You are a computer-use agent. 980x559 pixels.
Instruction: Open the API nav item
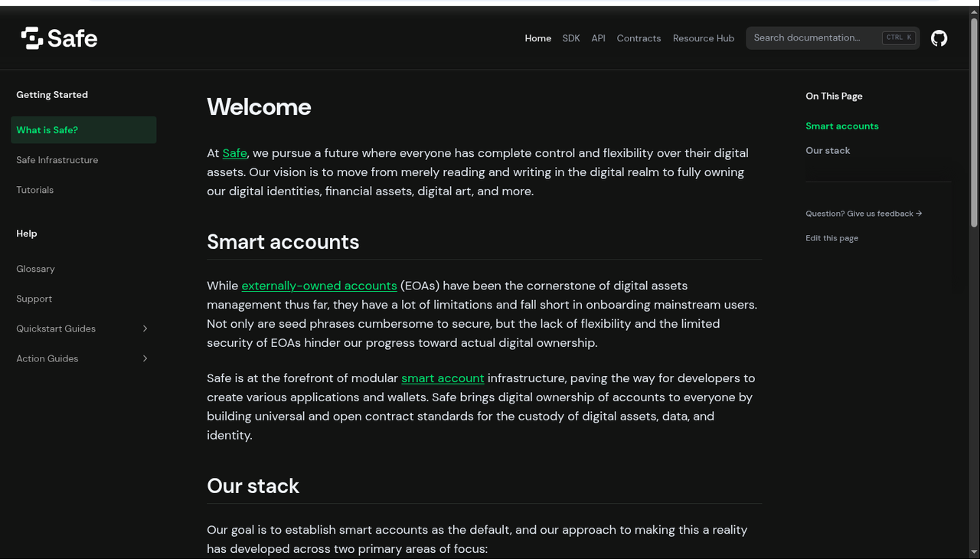pos(598,38)
